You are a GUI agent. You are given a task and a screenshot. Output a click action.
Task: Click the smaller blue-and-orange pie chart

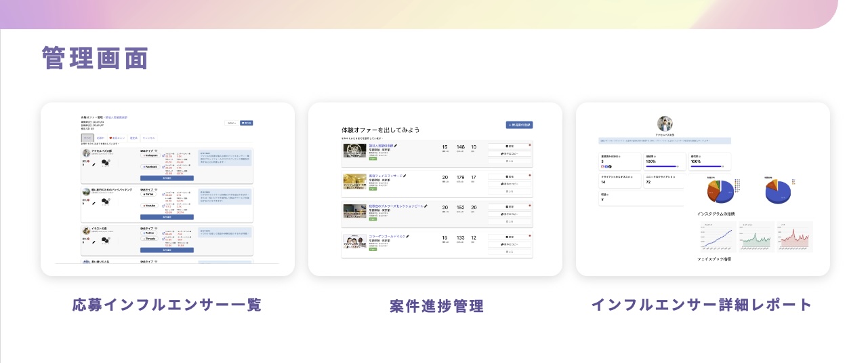point(778,191)
